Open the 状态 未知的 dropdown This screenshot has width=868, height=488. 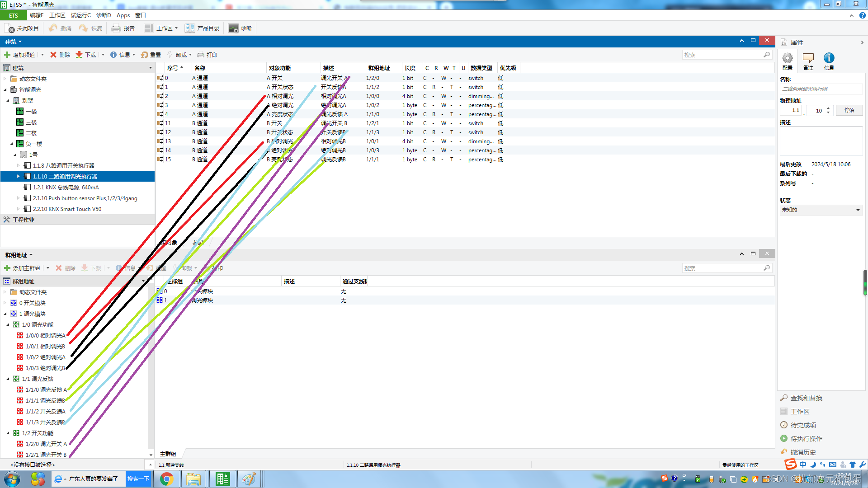point(858,210)
